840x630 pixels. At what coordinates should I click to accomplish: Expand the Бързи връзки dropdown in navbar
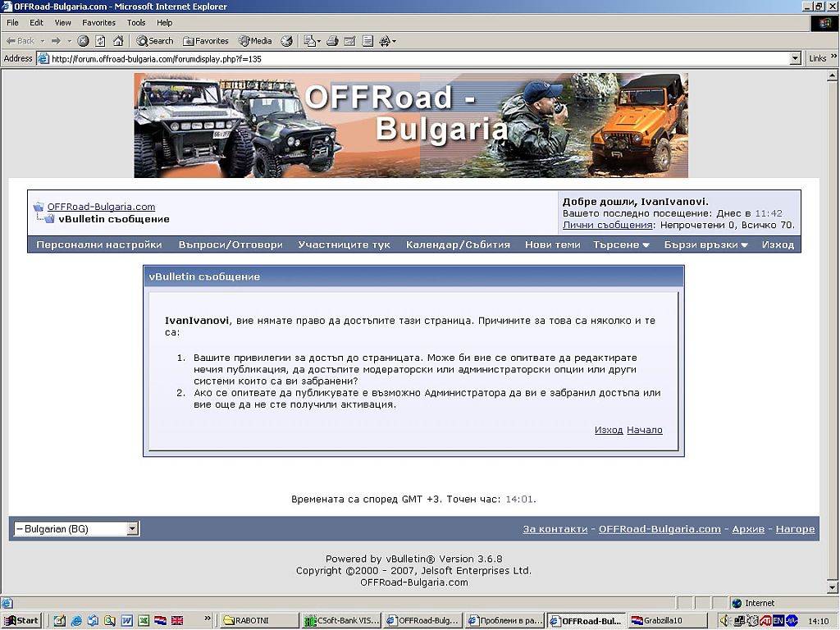(x=705, y=244)
